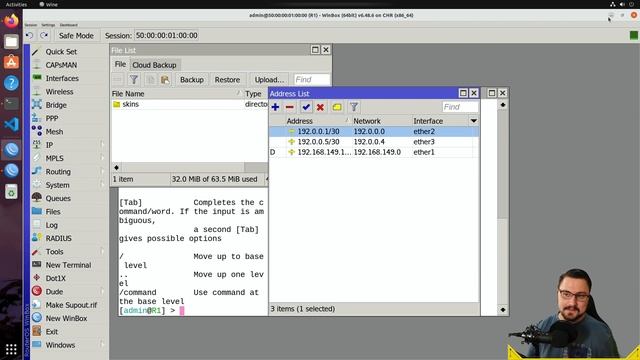Open New Terminal from sidebar
Viewport: 640px width, 360px height.
[x=68, y=265]
